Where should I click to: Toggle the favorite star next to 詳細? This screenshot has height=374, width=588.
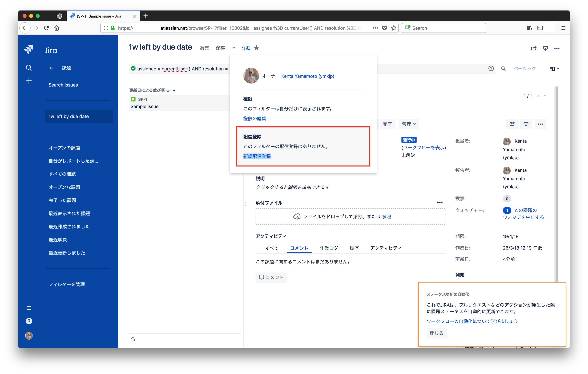click(256, 48)
